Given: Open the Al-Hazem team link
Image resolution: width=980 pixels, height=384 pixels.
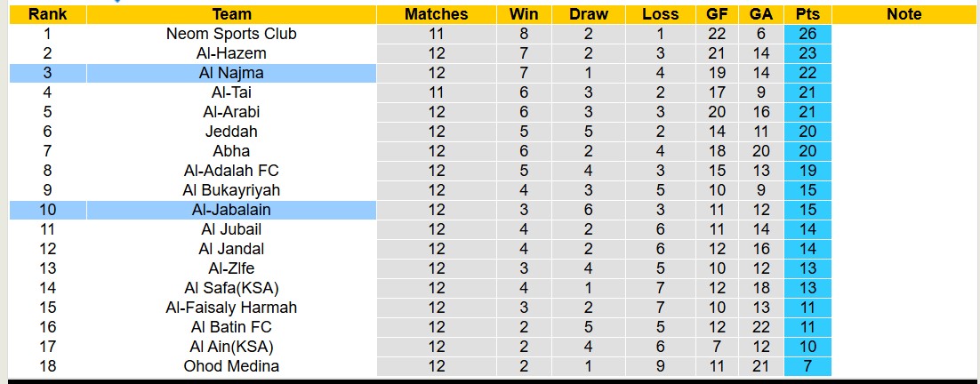Looking at the screenshot, I should click(x=231, y=53).
